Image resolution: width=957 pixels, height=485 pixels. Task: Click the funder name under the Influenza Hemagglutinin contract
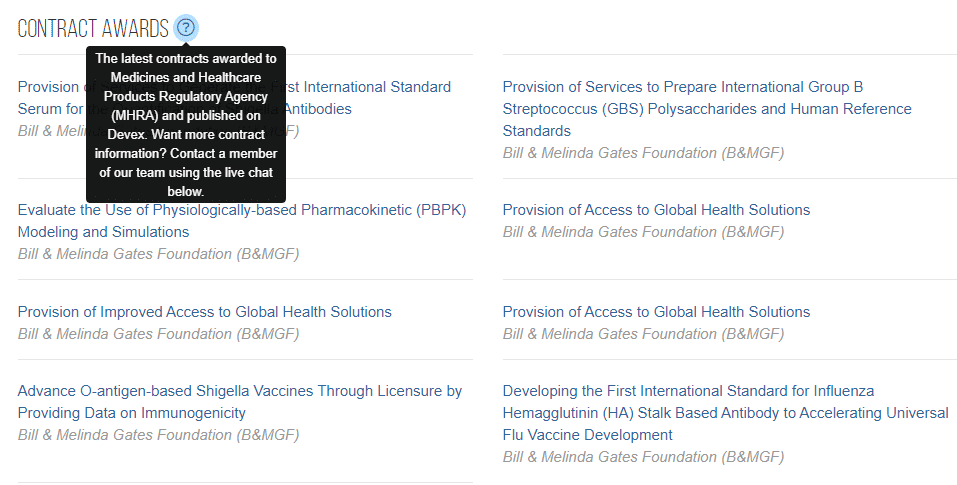click(643, 457)
